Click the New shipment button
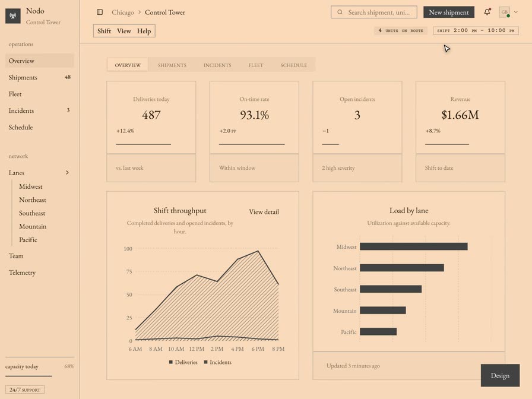This screenshot has width=532, height=399. (448, 12)
